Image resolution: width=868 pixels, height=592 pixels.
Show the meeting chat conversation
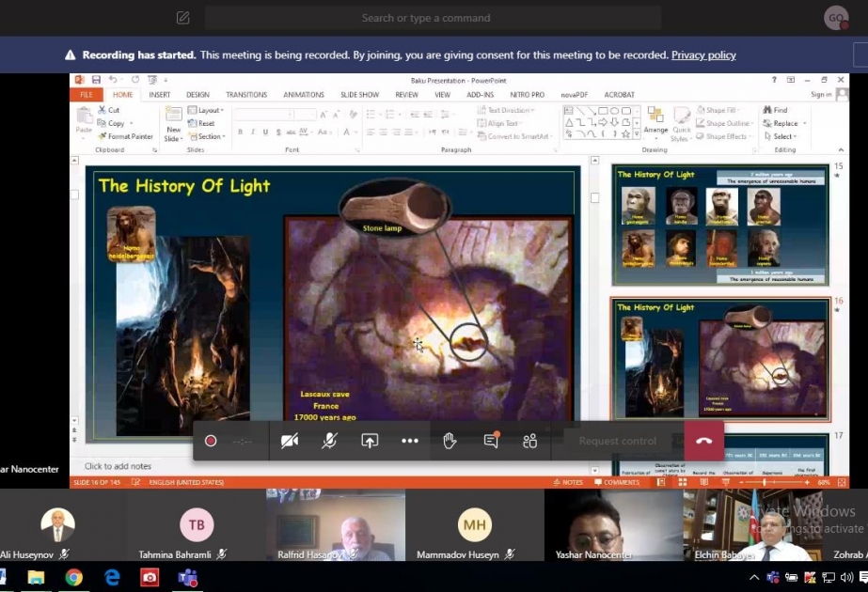[491, 440]
